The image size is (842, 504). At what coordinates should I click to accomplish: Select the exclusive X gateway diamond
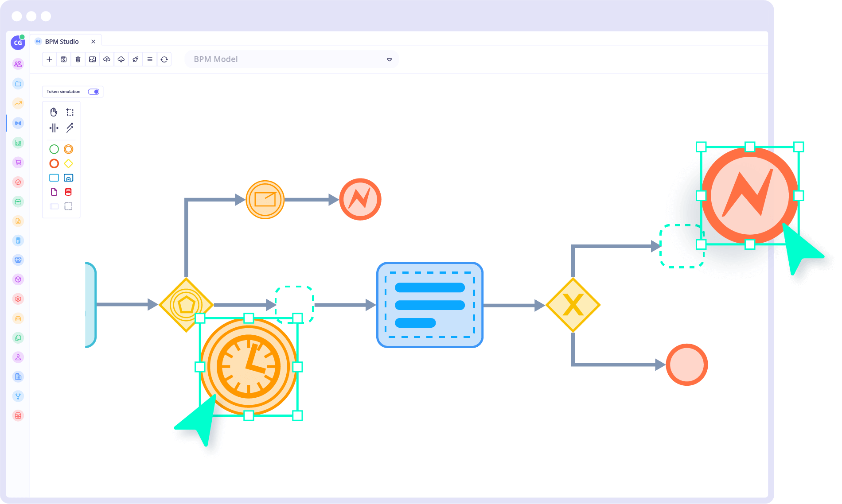pos(573,305)
